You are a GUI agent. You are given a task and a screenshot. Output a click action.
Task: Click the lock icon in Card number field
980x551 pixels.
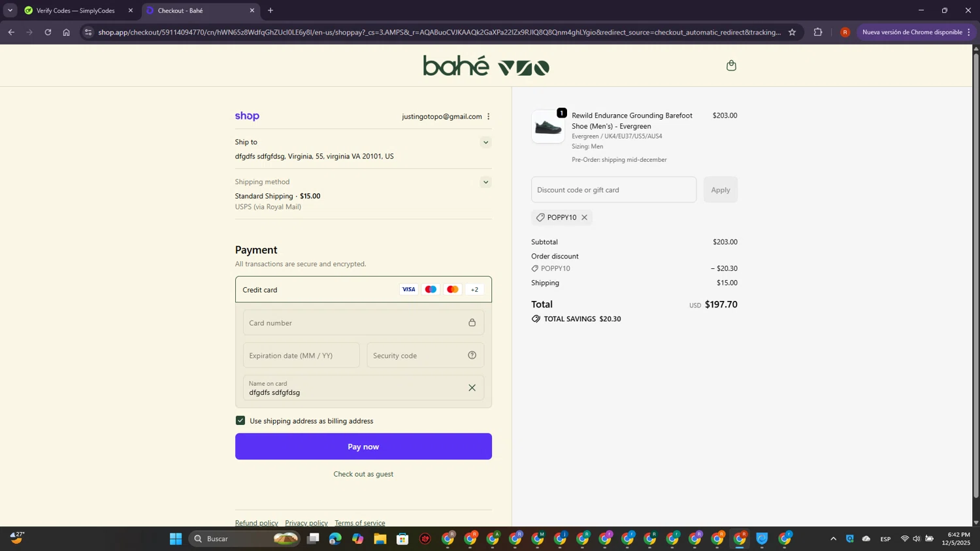[x=472, y=323]
